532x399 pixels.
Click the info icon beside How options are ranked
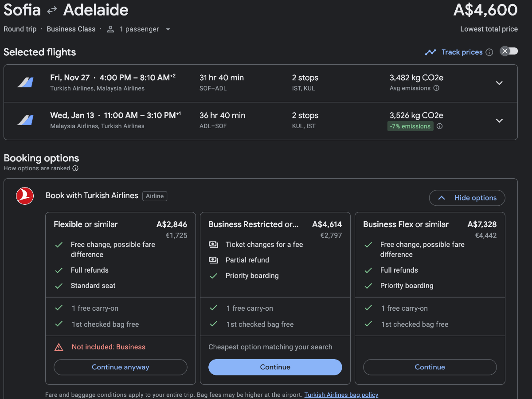[75, 168]
